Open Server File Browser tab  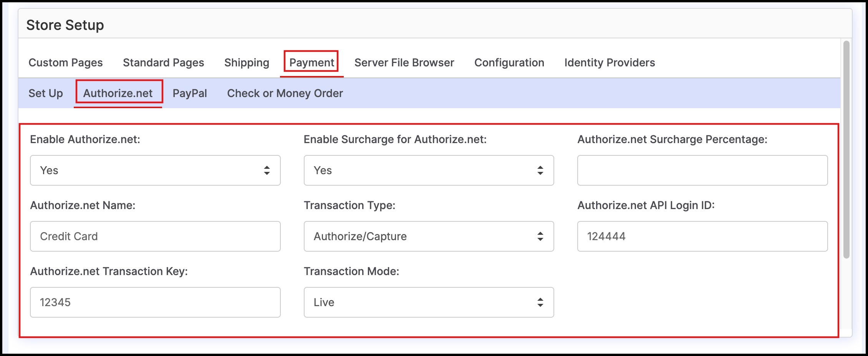tap(404, 63)
